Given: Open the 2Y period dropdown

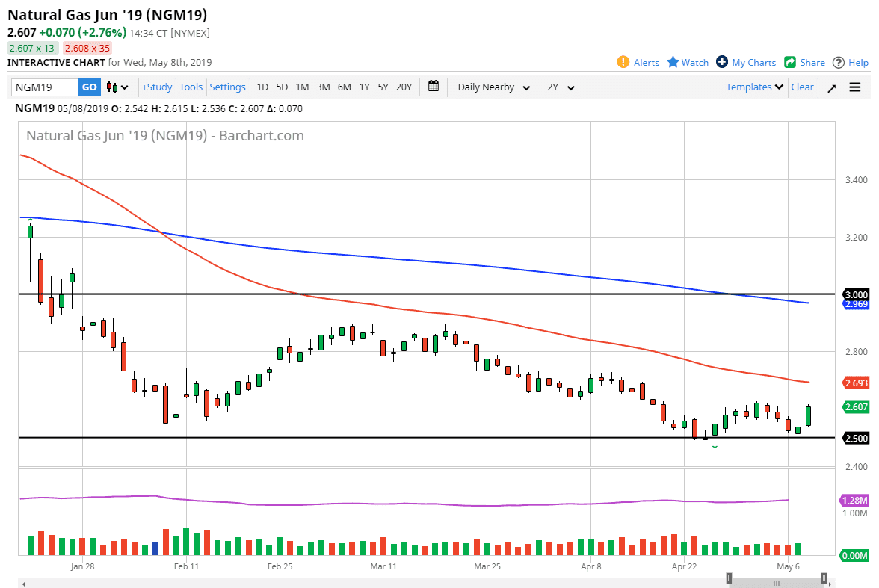Looking at the screenshot, I should [561, 87].
